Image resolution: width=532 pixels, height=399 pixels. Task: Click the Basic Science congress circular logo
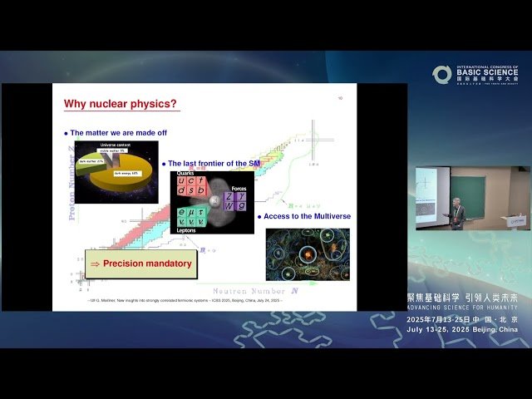click(x=441, y=75)
